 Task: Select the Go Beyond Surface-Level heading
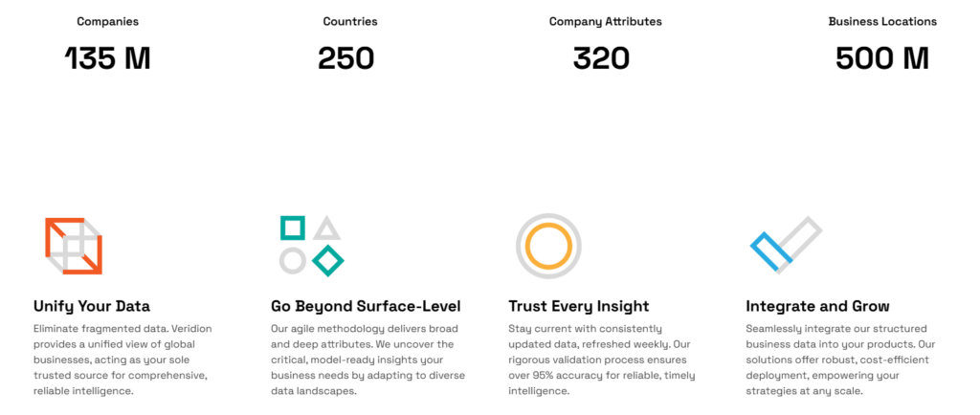click(x=366, y=306)
